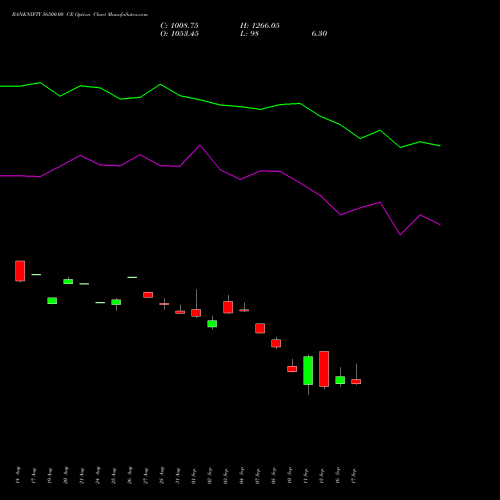Click the red candlestick for 27 Aug
Image resolution: width=500 pixels, height=500 pixels.
coord(148,295)
